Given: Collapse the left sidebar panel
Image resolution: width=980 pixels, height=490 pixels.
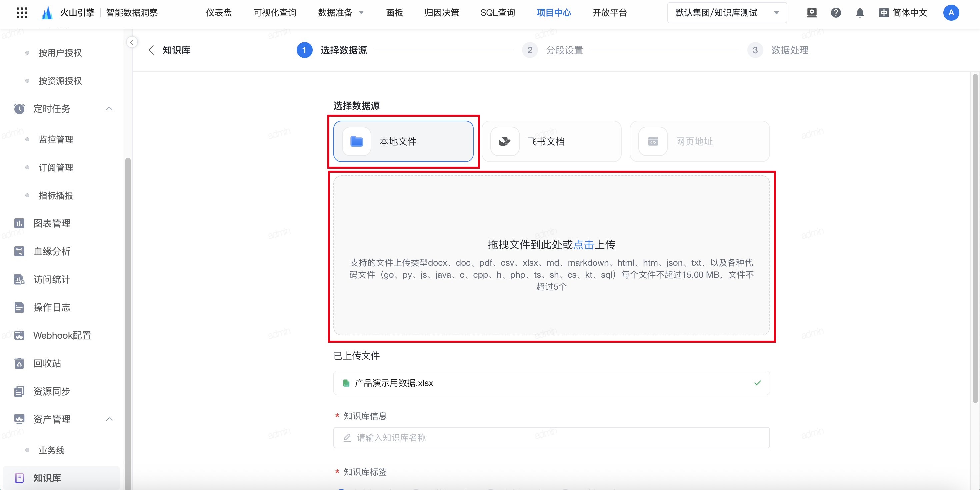Looking at the screenshot, I should pos(132,42).
